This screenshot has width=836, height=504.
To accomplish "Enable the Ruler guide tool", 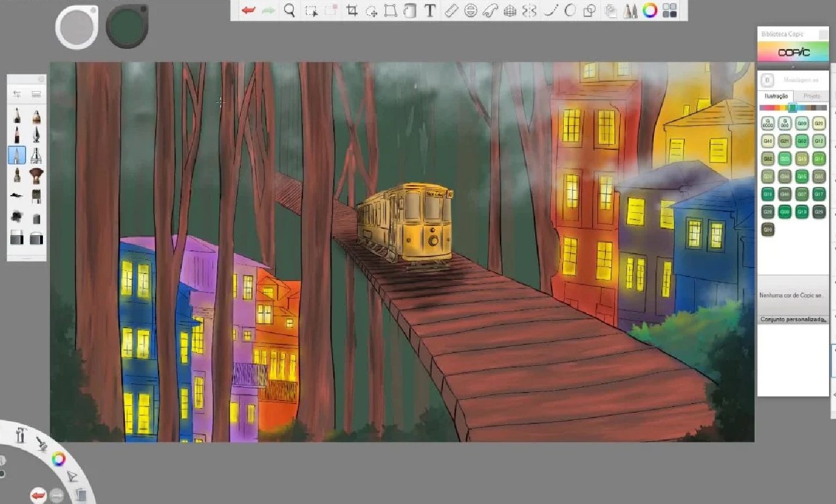I will (451, 10).
